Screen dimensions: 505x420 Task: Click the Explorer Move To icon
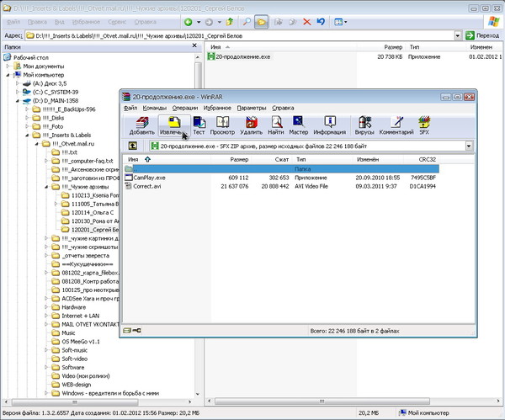coord(279,22)
